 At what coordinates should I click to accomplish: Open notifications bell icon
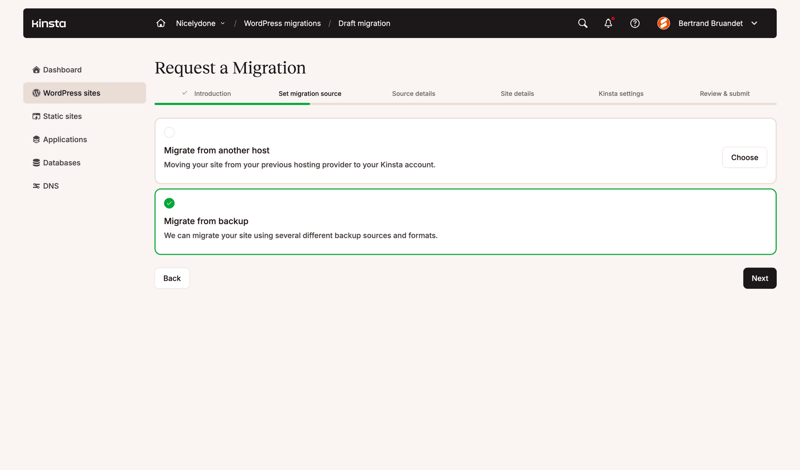click(x=608, y=23)
